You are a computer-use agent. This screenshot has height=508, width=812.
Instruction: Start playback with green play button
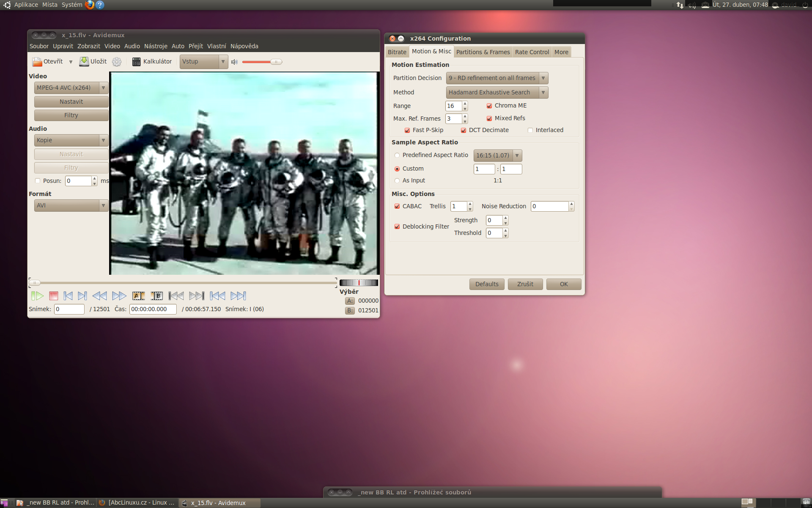click(x=37, y=296)
